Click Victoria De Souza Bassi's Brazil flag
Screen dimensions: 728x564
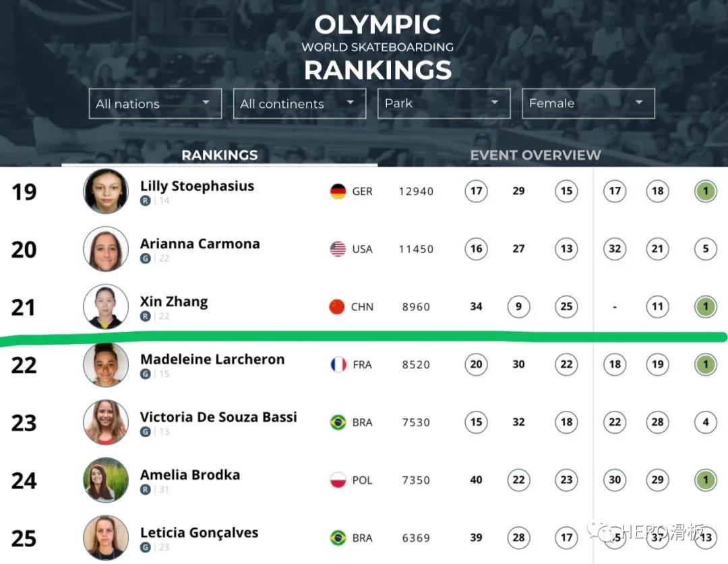pyautogui.click(x=338, y=422)
